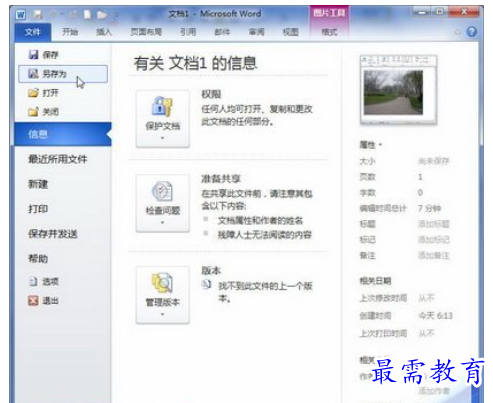The width and height of the screenshot is (493, 403).
Task: Click the 7 分钟 editing time value
Action: coord(429,208)
